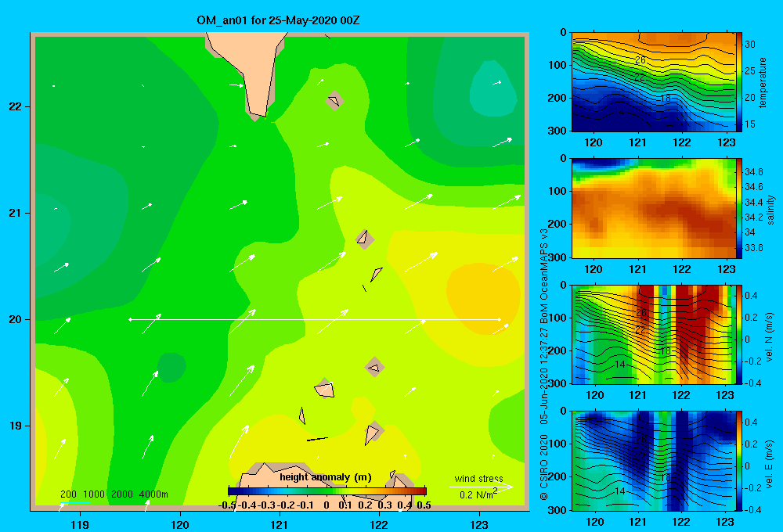The width and height of the screenshot is (783, 532).
Task: Click the latitude label 22 on main map
Action: click(15, 106)
